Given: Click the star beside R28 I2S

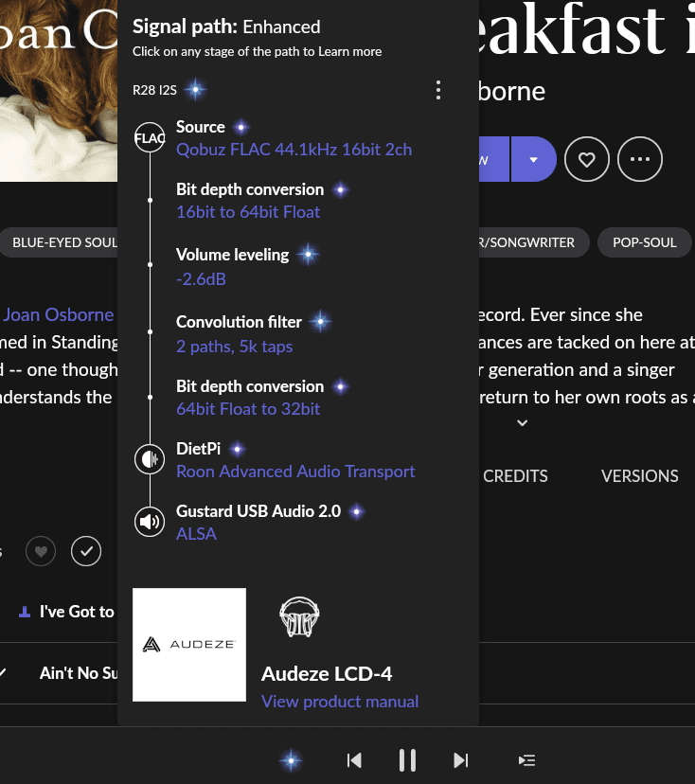Looking at the screenshot, I should [195, 90].
